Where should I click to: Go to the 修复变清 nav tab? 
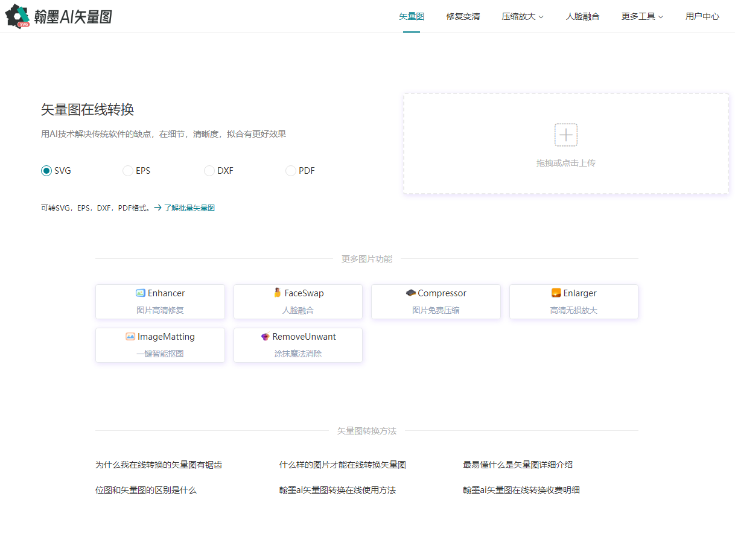[x=463, y=16]
